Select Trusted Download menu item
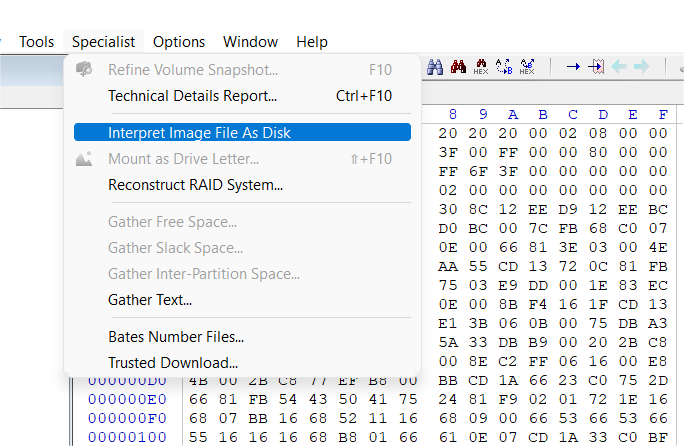Viewport: 684px width, 446px height. click(173, 362)
